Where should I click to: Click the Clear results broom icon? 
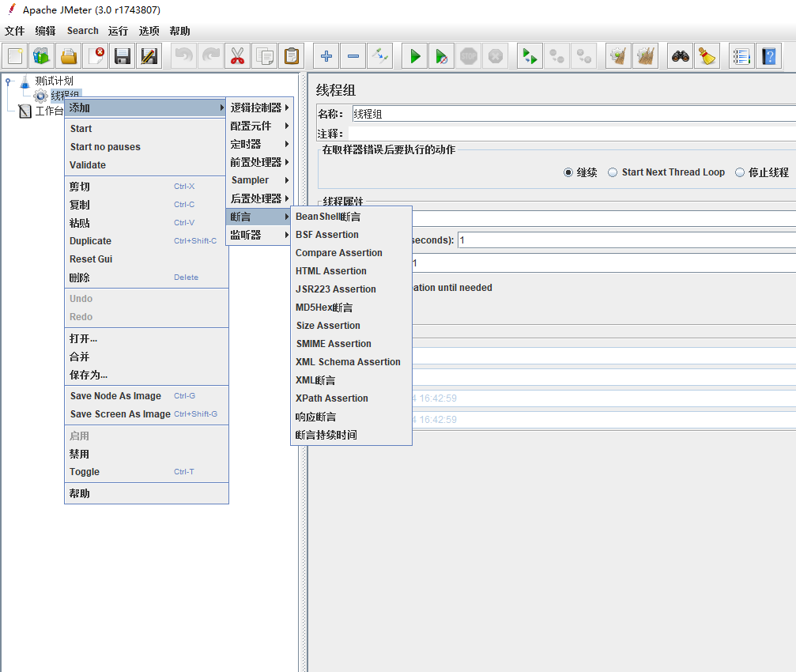click(x=618, y=56)
